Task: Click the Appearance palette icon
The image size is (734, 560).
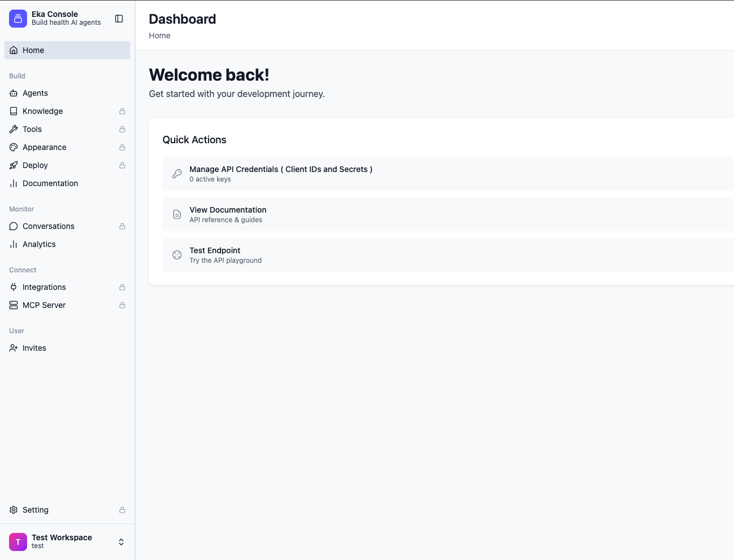Action: point(14,147)
